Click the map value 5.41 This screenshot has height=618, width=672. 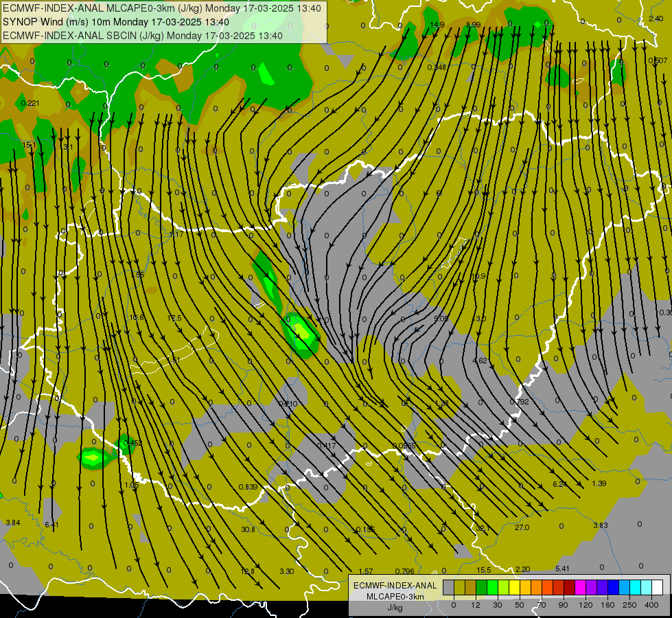pyautogui.click(x=562, y=569)
